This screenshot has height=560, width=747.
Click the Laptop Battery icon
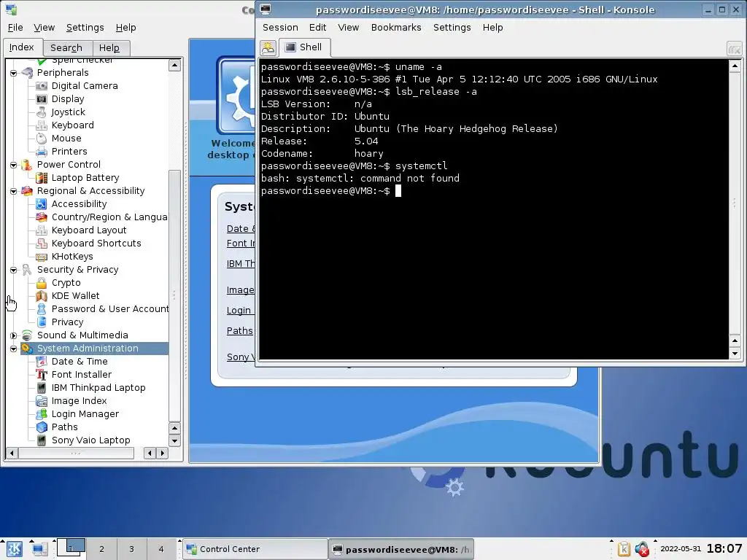(42, 178)
